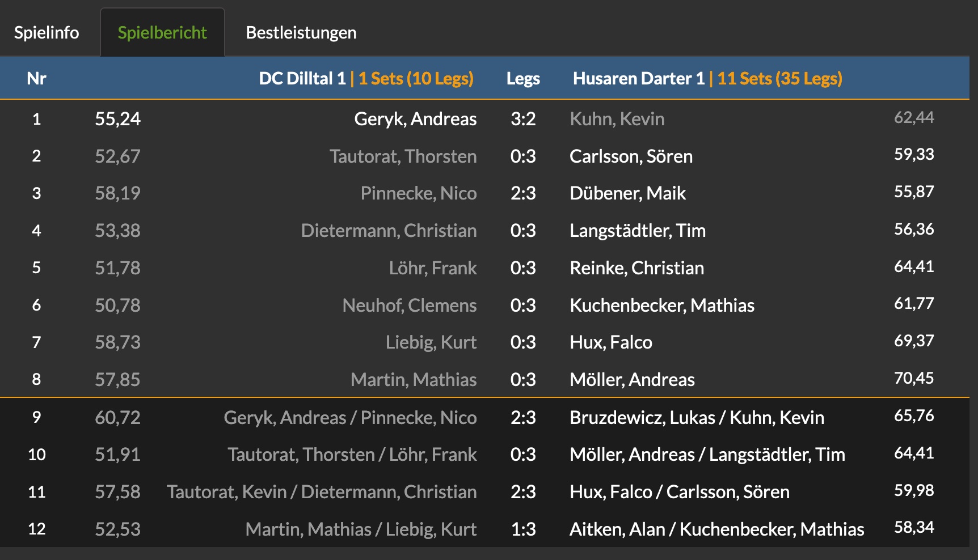Open player Kuhn, Kevin in match 1
The image size is (978, 560).
point(617,119)
